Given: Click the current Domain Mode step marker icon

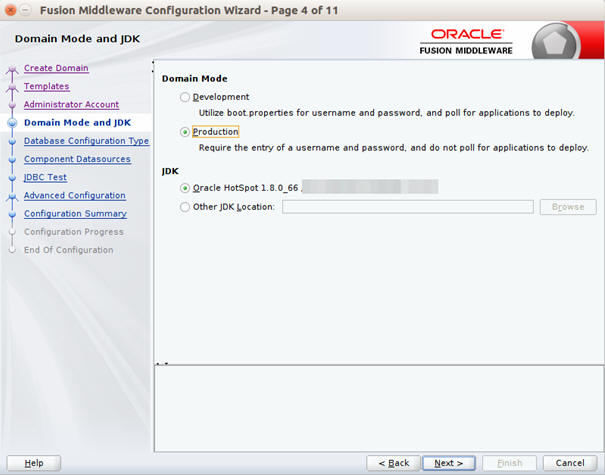Looking at the screenshot, I should (x=12, y=123).
